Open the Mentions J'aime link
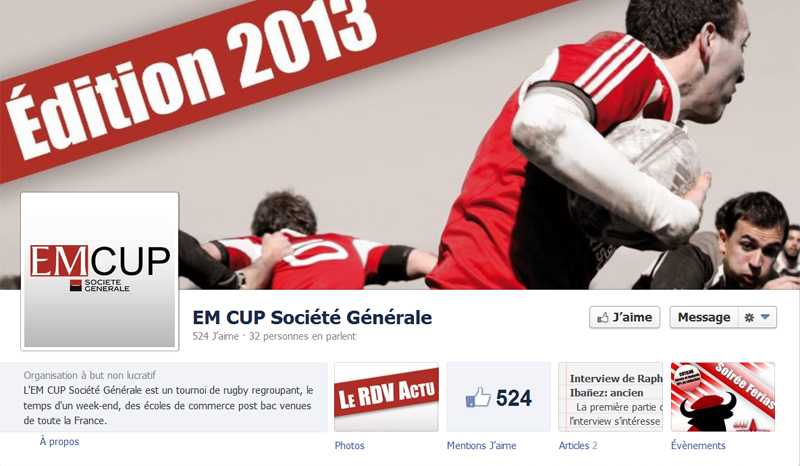The height and width of the screenshot is (466, 800). [481, 446]
